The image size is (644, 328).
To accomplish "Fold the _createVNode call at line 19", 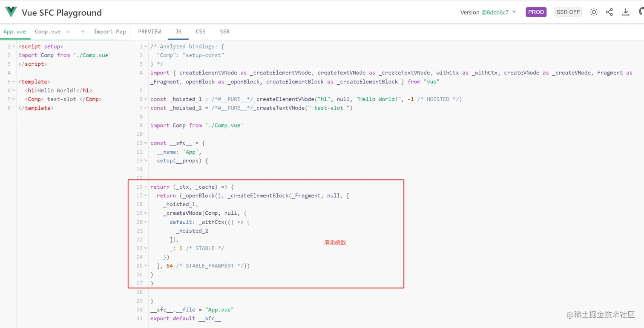I will 146,213.
